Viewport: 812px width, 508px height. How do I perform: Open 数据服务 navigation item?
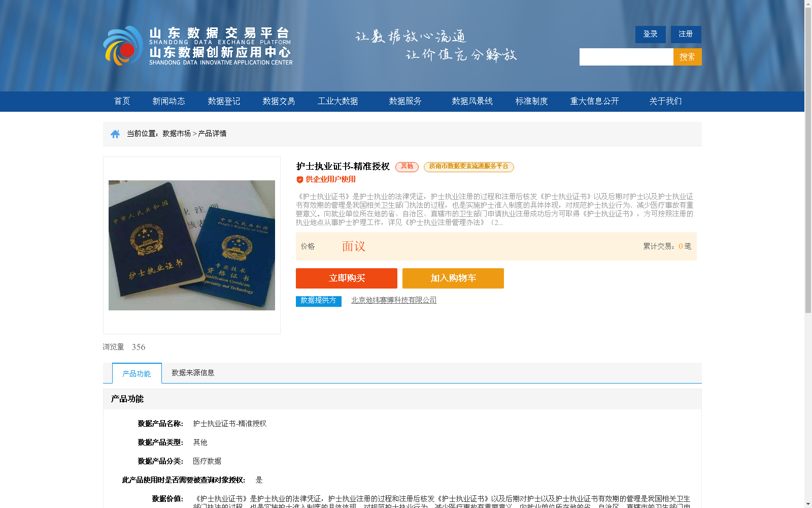point(405,101)
